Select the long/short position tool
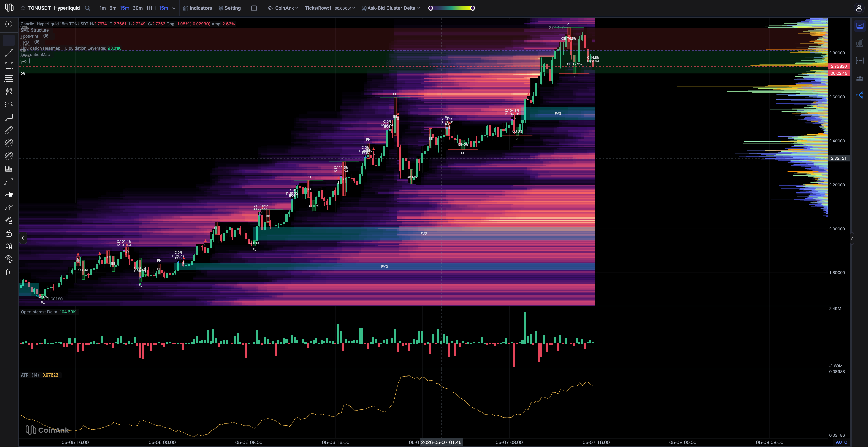 pos(9,195)
